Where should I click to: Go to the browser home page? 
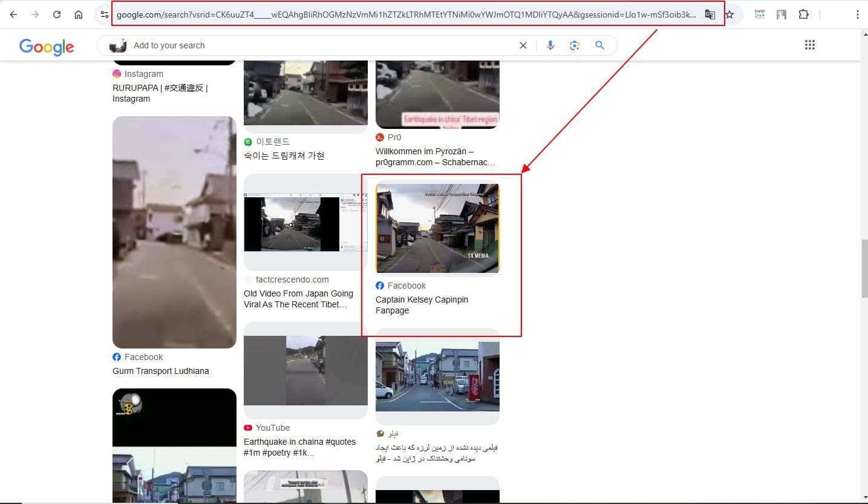(x=79, y=15)
